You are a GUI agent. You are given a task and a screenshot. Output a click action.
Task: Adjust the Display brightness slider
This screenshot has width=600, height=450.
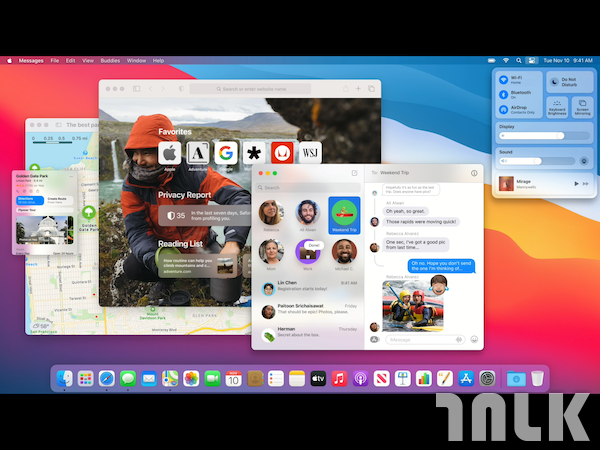(x=544, y=135)
